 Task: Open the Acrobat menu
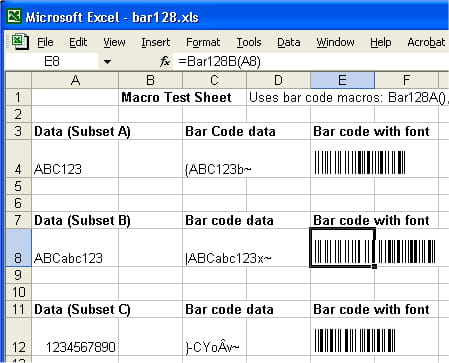coord(426,42)
